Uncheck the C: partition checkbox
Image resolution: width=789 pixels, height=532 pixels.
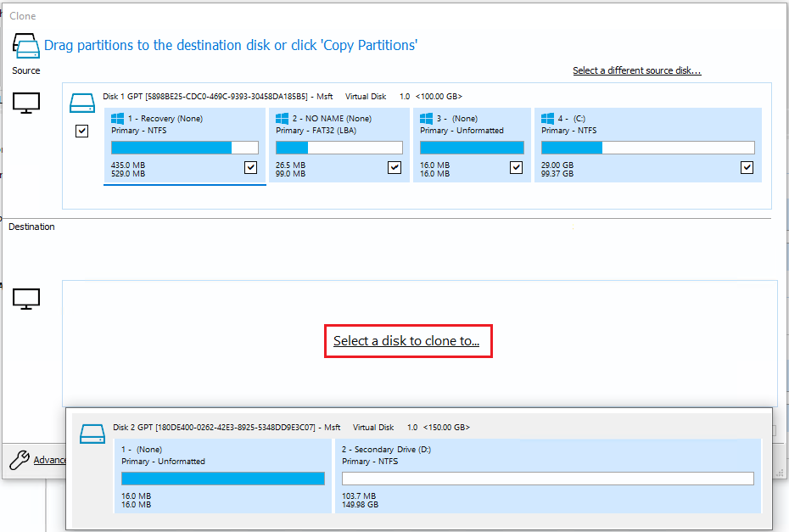747,167
